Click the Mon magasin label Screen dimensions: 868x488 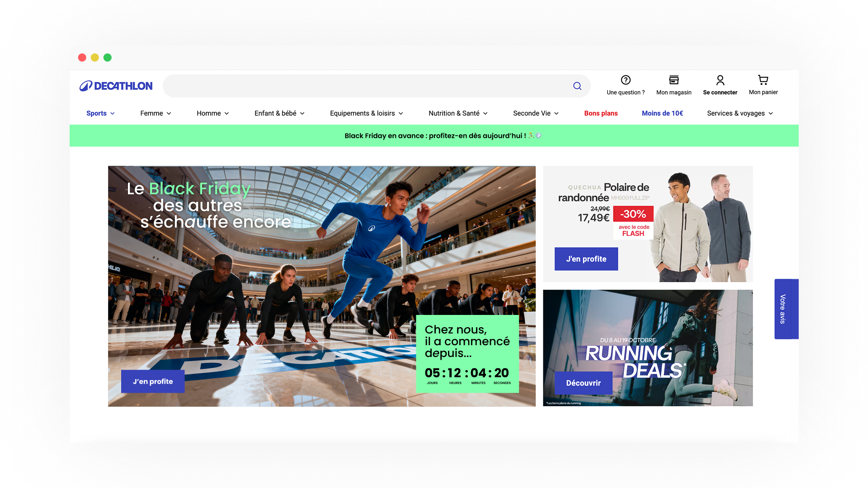(674, 93)
